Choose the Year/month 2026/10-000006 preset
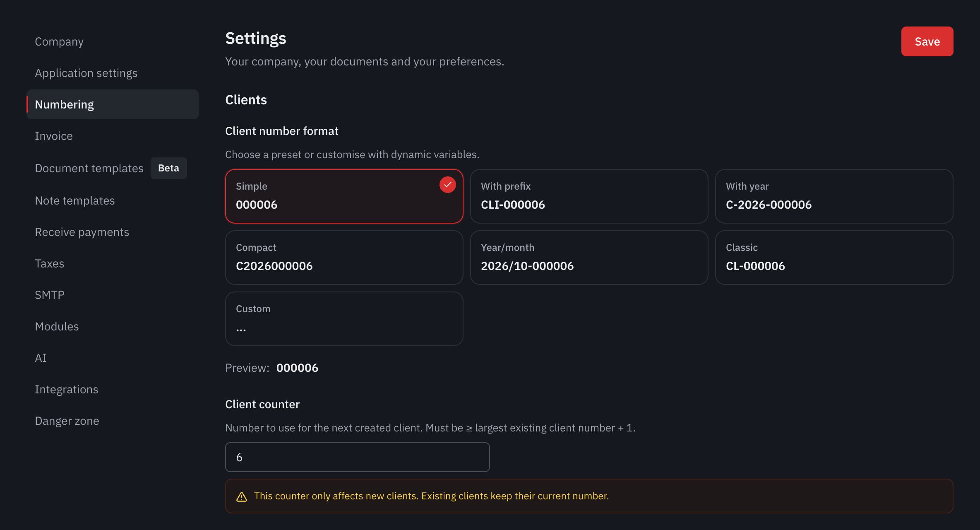This screenshot has width=980, height=530. pyautogui.click(x=589, y=258)
